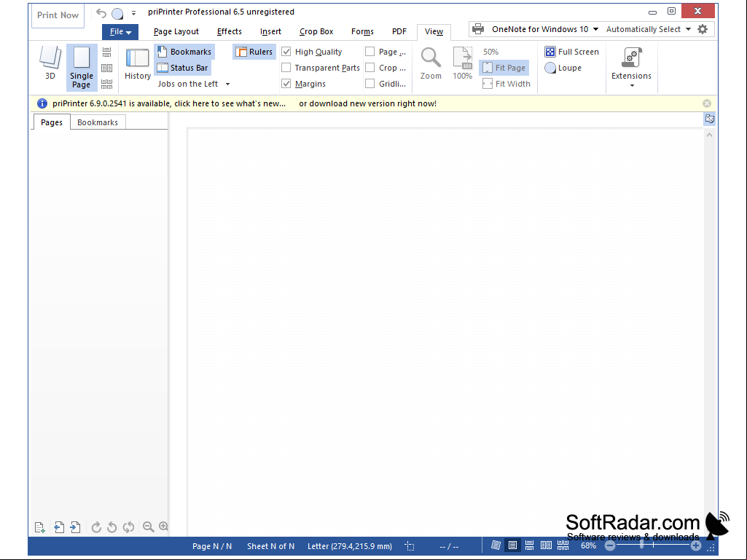747x560 pixels.
Task: Enable the Crop ... checkbox
Action: tap(369, 68)
